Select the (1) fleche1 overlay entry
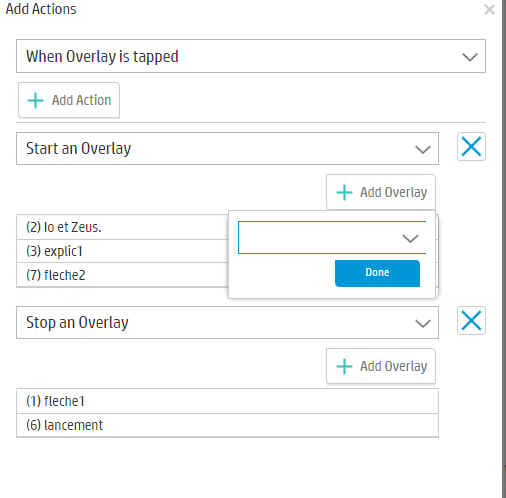This screenshot has width=506, height=498. [227, 401]
